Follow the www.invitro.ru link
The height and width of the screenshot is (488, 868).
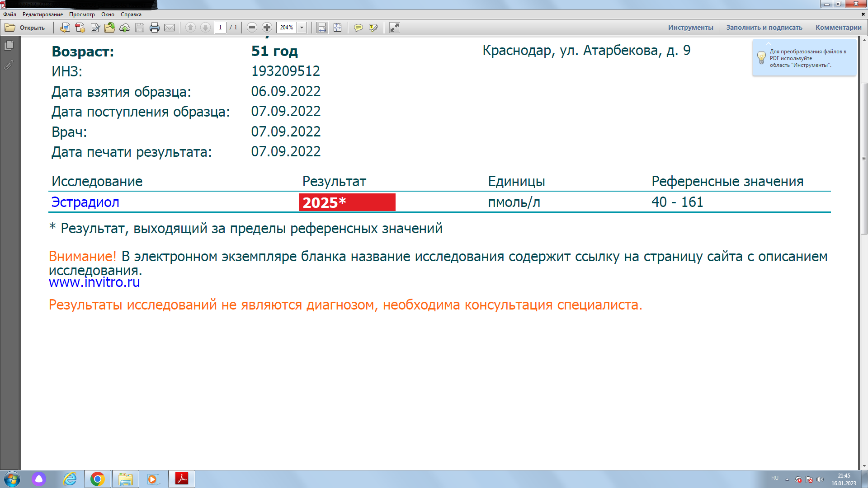point(94,282)
